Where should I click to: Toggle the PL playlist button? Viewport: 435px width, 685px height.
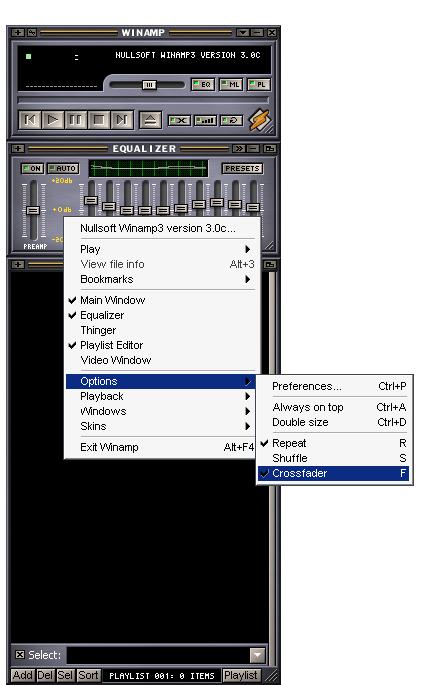point(259,84)
